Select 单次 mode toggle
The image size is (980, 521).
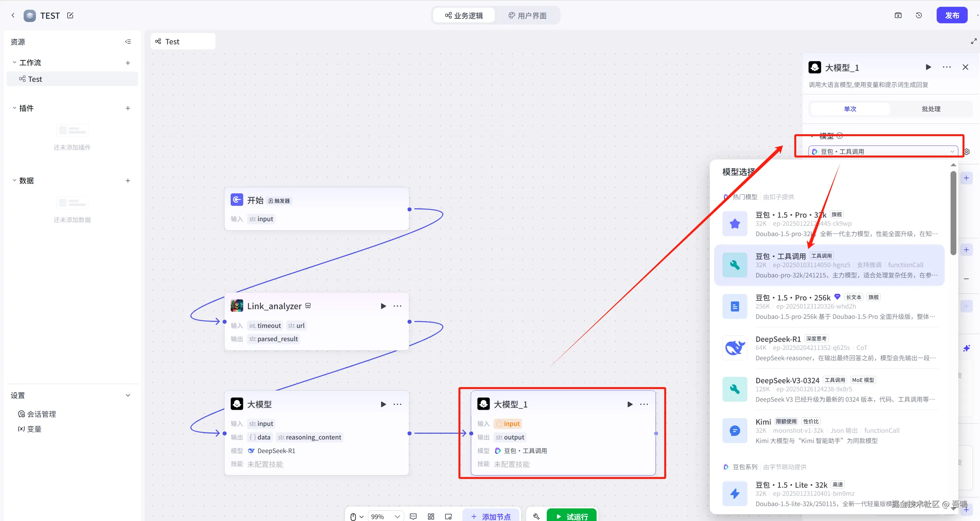coord(850,109)
